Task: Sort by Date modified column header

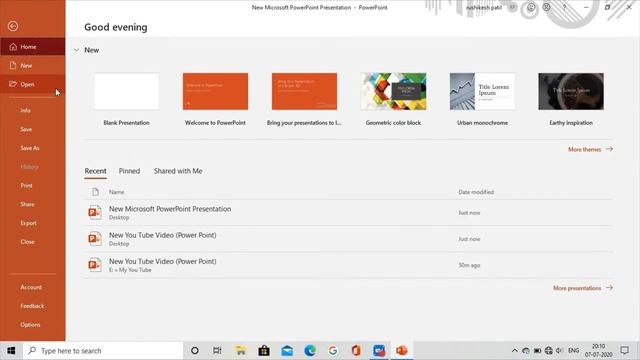Action: (x=476, y=192)
